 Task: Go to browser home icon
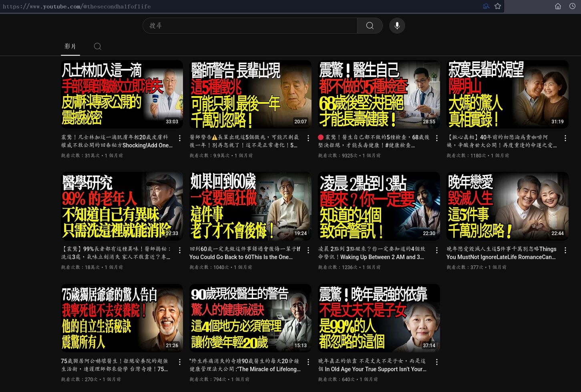(x=558, y=6)
